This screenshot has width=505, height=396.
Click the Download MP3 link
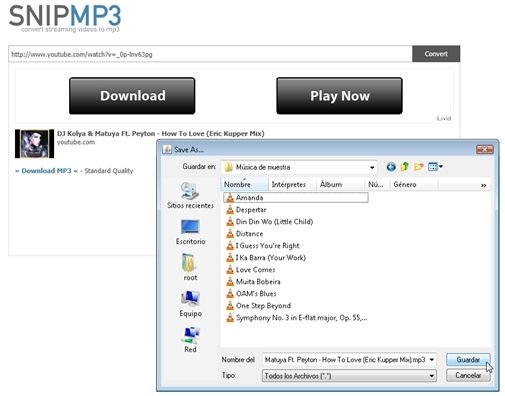point(46,171)
